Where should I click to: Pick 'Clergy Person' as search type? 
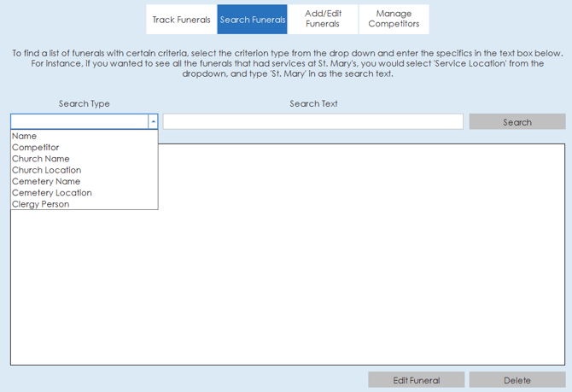[41, 204]
